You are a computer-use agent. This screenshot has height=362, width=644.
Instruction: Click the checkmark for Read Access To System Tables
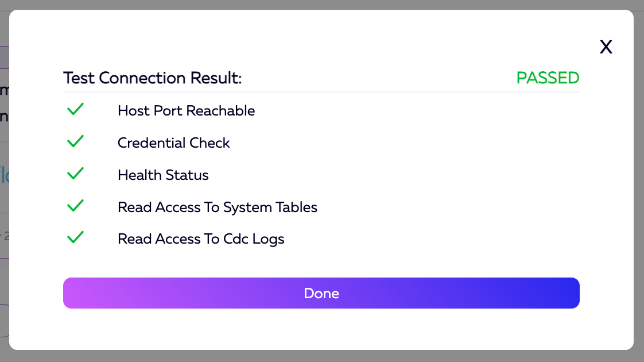[76, 206]
